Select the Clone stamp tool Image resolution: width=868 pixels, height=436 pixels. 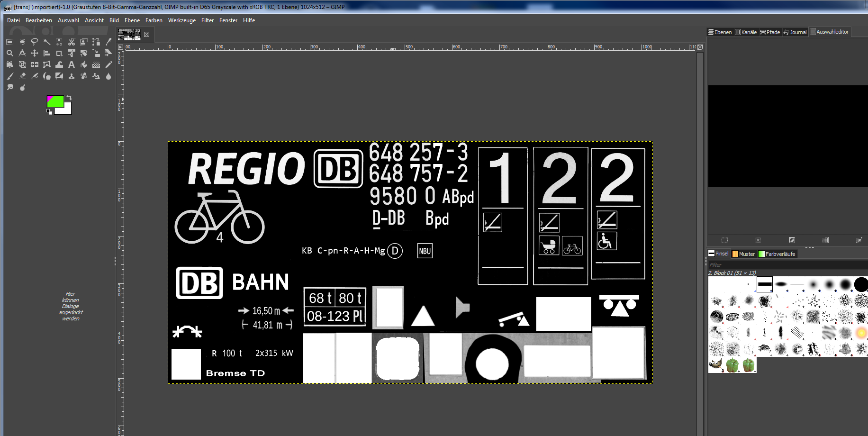click(x=71, y=76)
